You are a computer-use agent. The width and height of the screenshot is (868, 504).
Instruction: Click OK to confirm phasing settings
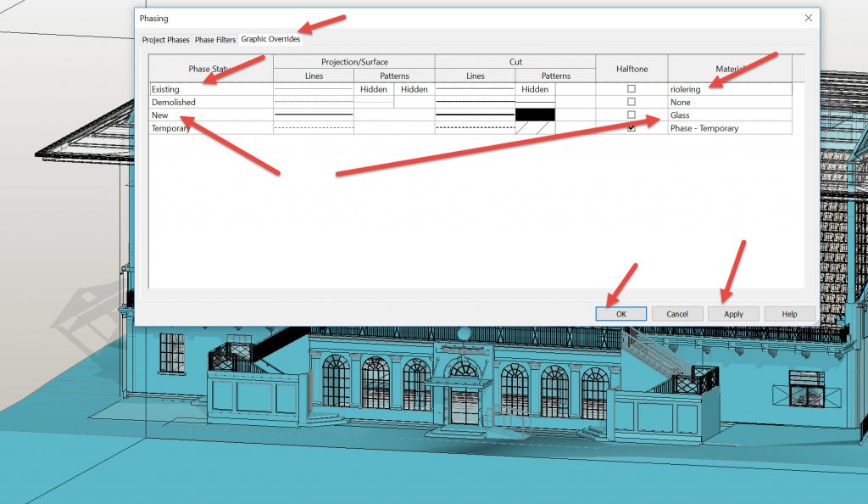(620, 314)
